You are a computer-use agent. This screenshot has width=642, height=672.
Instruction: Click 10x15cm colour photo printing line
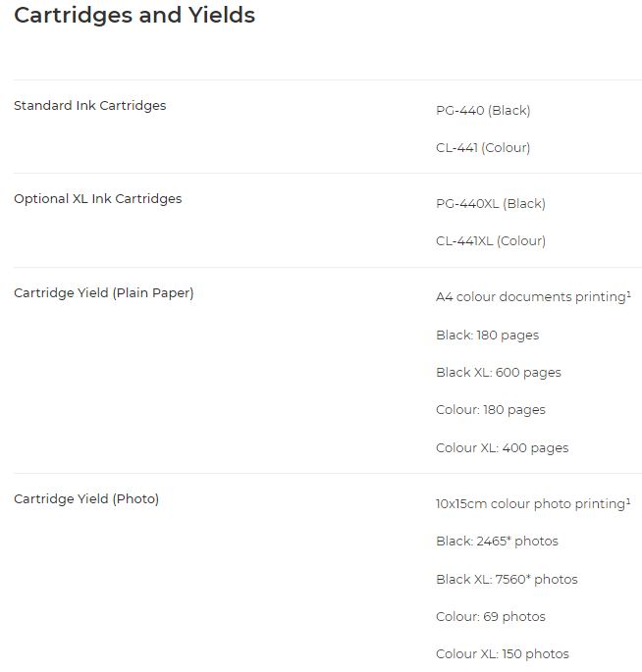pos(533,503)
